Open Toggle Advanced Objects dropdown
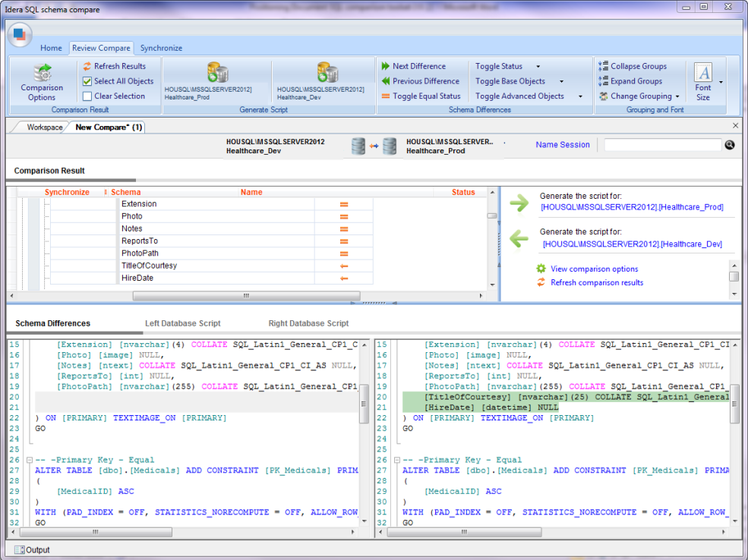 580,97
